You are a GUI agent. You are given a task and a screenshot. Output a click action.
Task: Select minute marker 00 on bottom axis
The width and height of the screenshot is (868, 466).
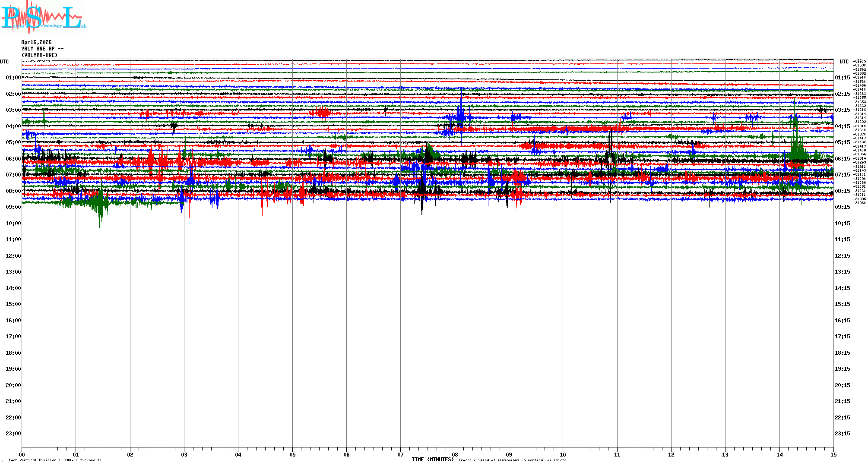pyautogui.click(x=22, y=454)
